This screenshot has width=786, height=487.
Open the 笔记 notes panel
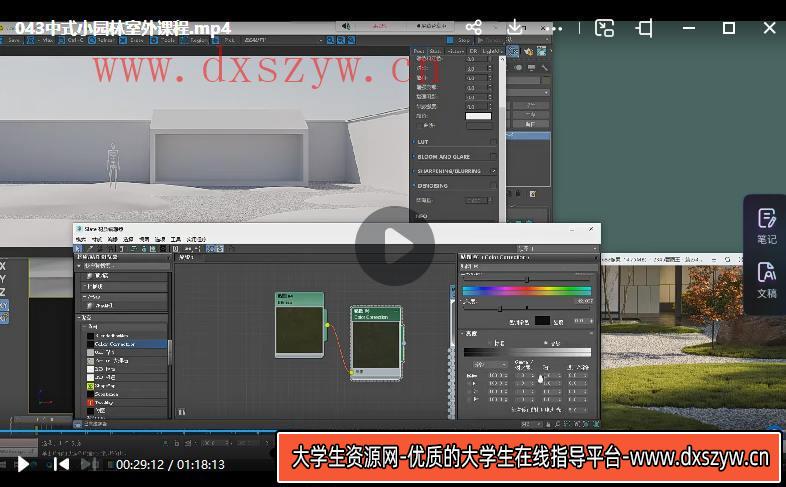click(x=766, y=226)
